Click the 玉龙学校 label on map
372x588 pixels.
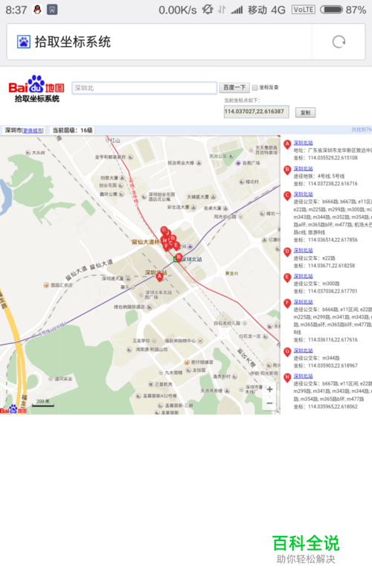[x=141, y=341]
